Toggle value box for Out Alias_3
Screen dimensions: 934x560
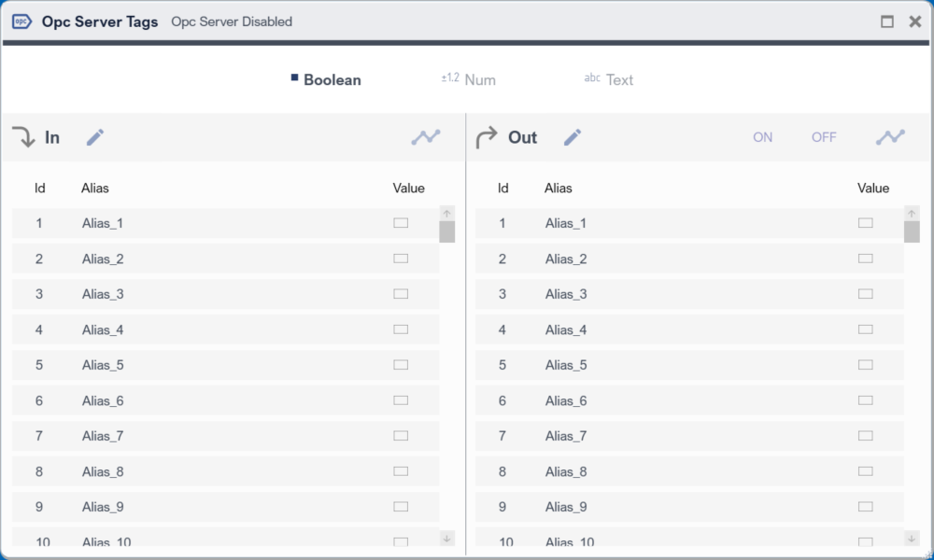[x=865, y=294]
